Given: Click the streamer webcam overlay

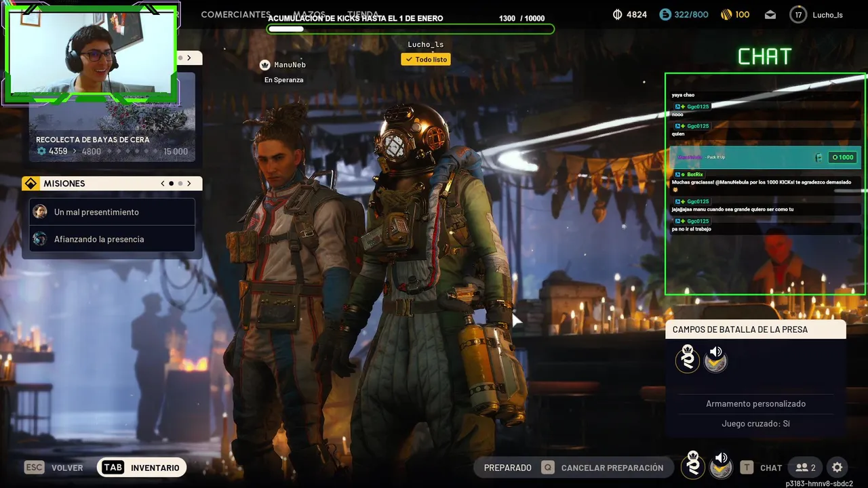Looking at the screenshot, I should click(91, 54).
